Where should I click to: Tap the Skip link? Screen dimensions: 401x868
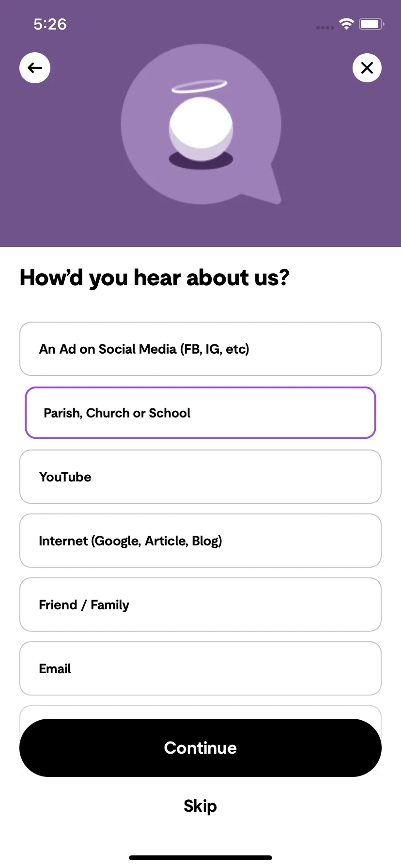200,806
